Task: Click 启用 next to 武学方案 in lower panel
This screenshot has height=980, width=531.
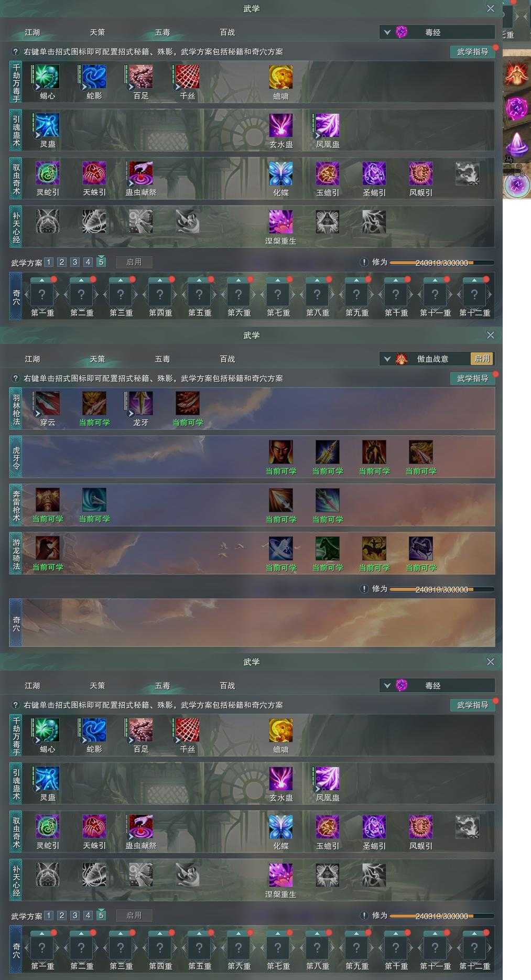Action: (134, 916)
